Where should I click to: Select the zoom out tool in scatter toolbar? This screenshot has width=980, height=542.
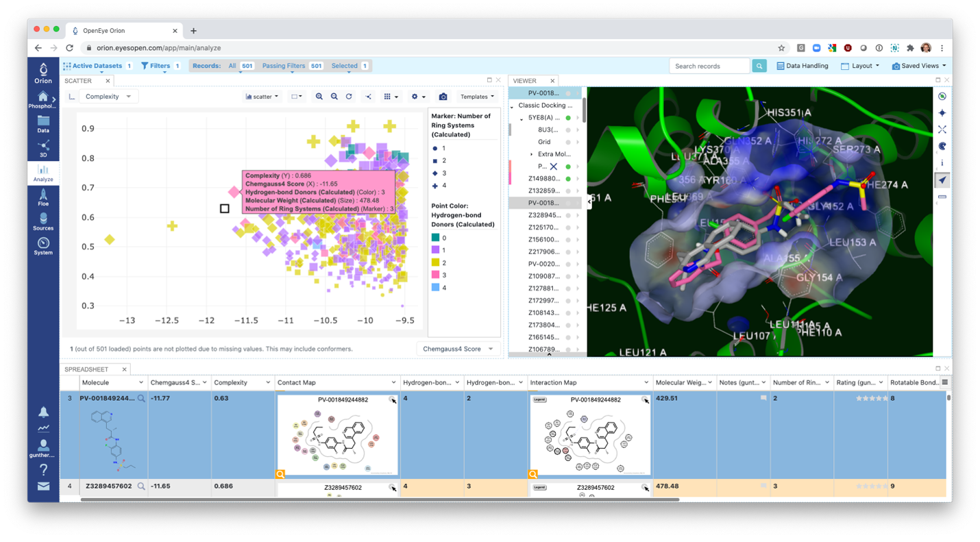click(334, 97)
